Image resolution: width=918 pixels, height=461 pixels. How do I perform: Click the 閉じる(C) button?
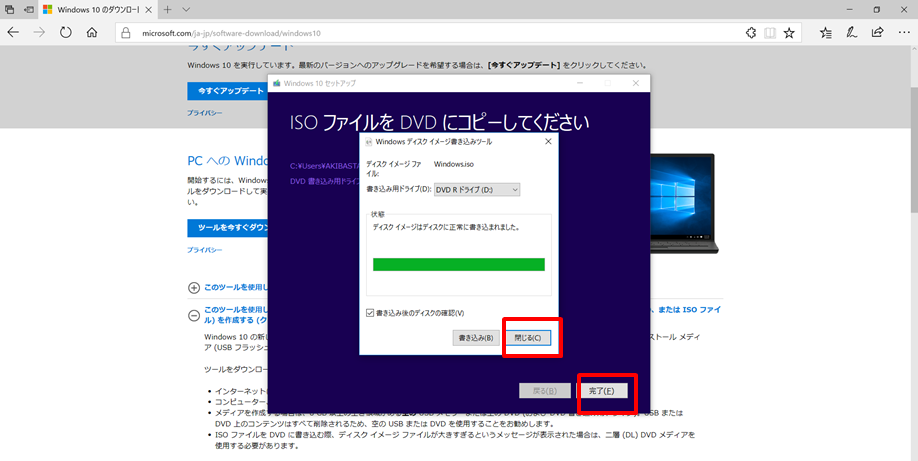tap(527, 338)
